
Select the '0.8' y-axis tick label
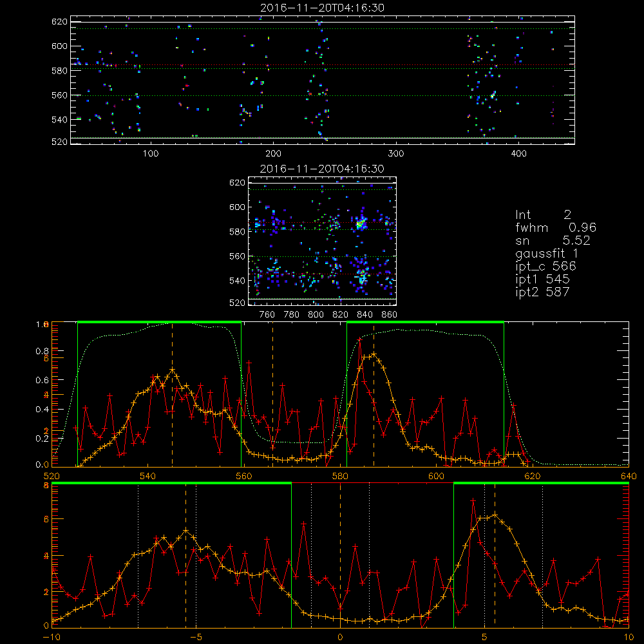(x=43, y=351)
